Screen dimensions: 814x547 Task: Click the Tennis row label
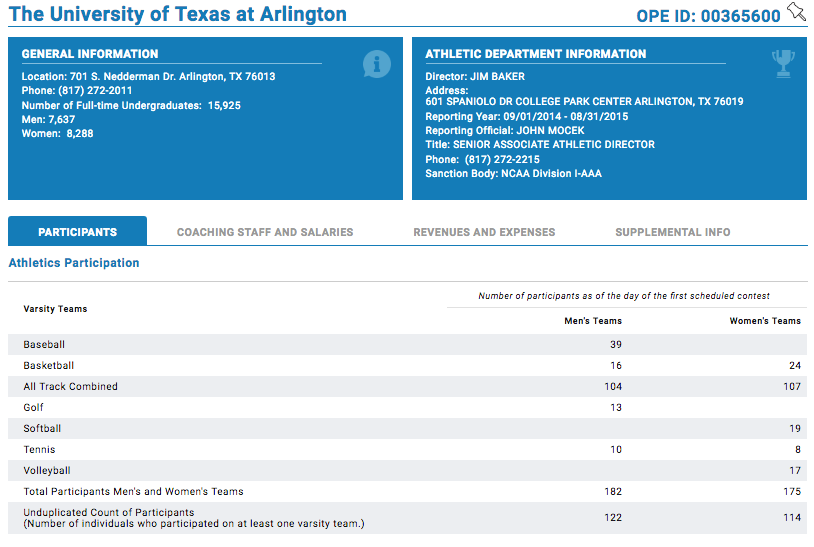(39, 449)
